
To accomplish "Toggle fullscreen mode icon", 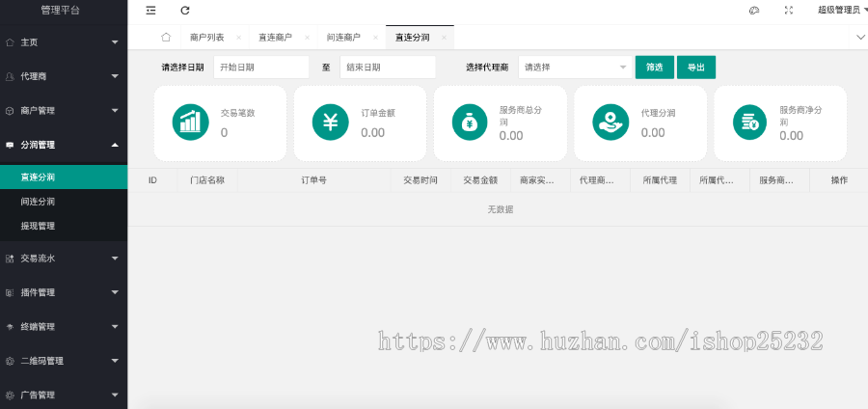I will pos(789,10).
